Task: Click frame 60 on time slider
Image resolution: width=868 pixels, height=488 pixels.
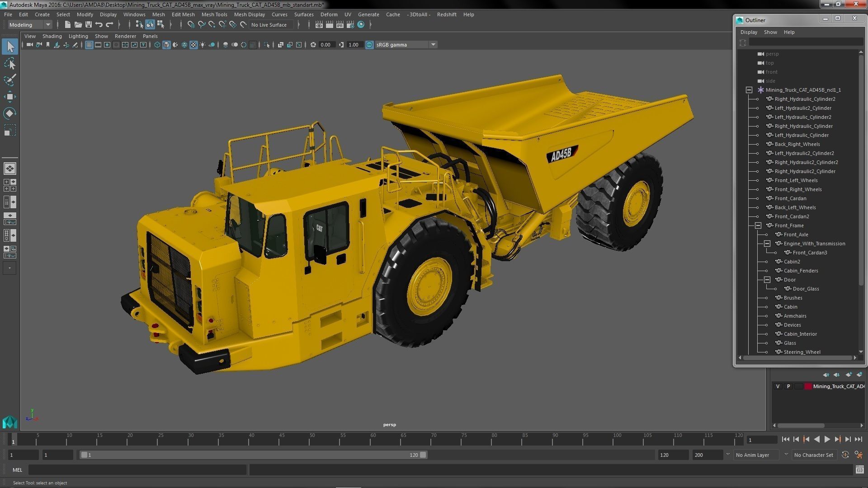Action: [373, 439]
